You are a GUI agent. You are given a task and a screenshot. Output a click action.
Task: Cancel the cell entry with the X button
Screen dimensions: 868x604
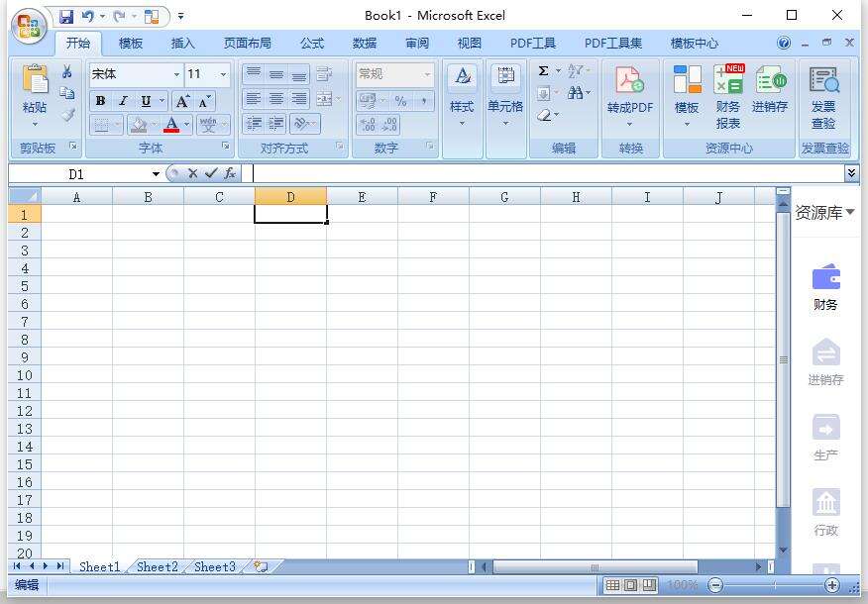[x=192, y=173]
